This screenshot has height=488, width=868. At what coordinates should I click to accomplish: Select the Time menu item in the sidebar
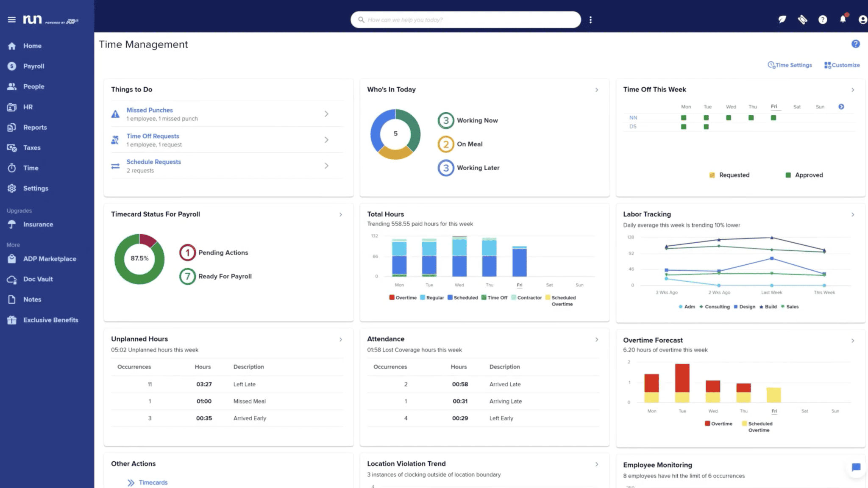pos(31,168)
